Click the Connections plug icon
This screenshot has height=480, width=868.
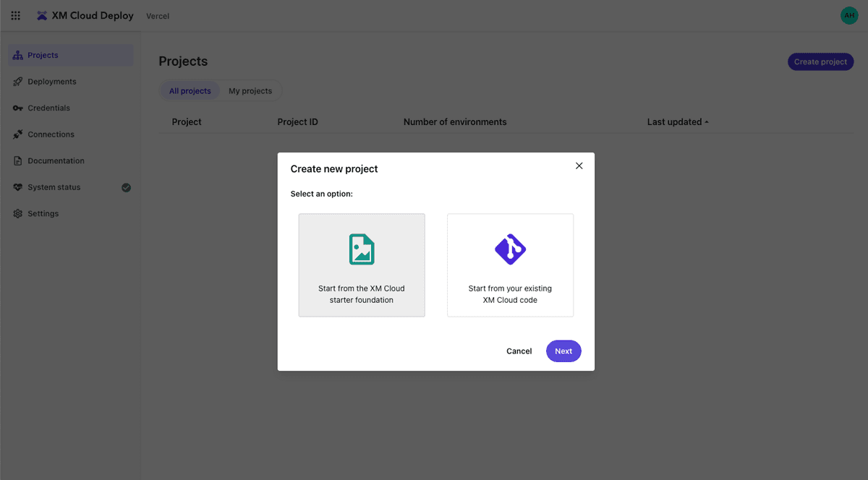point(18,134)
